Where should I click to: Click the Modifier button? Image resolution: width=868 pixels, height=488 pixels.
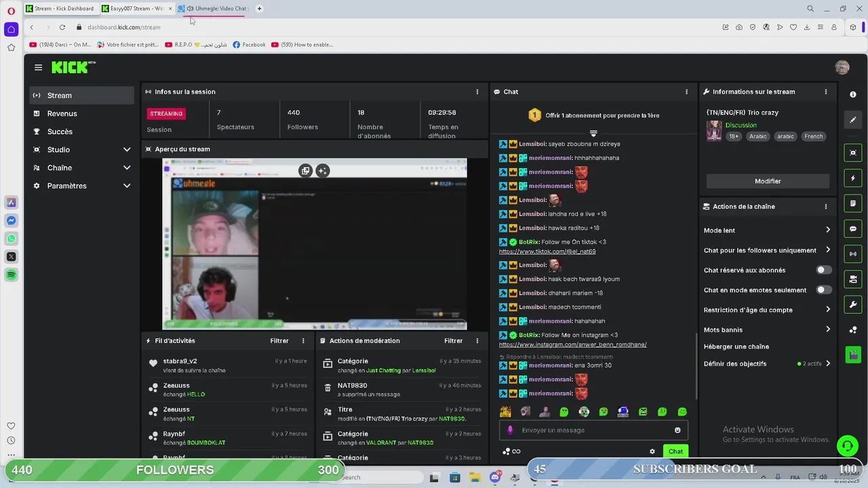[x=768, y=181]
